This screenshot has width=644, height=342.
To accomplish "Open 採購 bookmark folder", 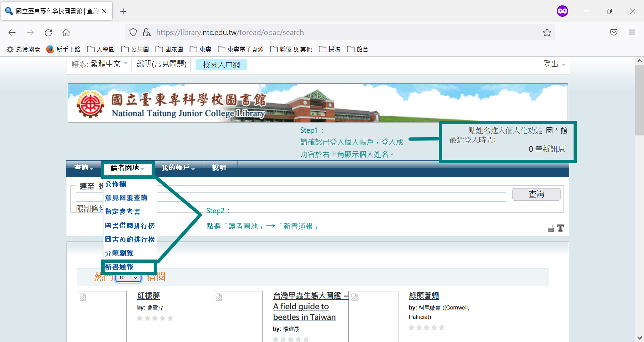I will click(330, 49).
